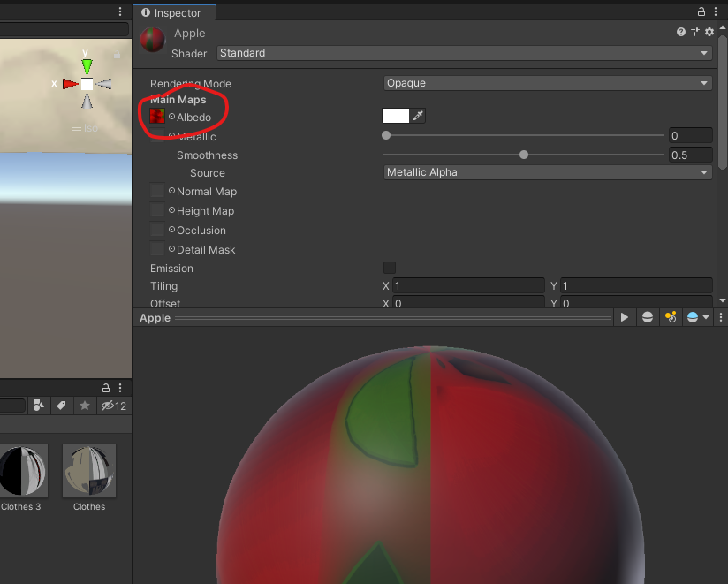Viewport: 728px width, 584px height.
Task: Enable the Emission checkbox
Action: (390, 268)
